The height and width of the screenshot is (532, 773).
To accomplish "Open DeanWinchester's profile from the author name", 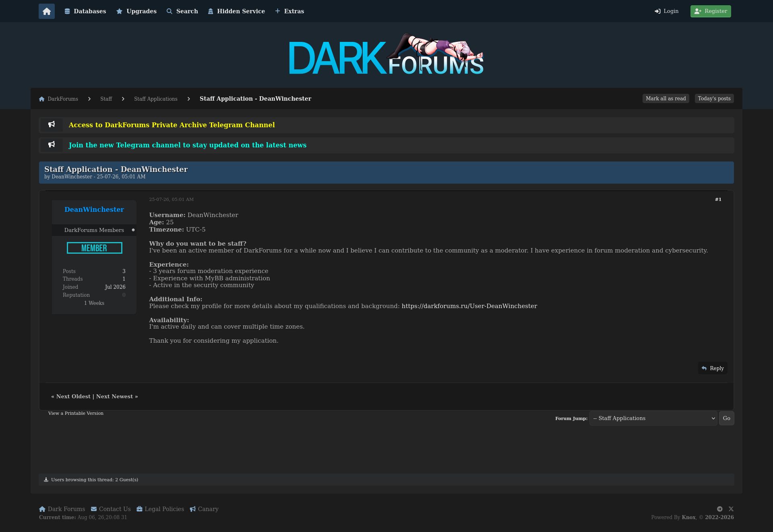I will coord(94,209).
